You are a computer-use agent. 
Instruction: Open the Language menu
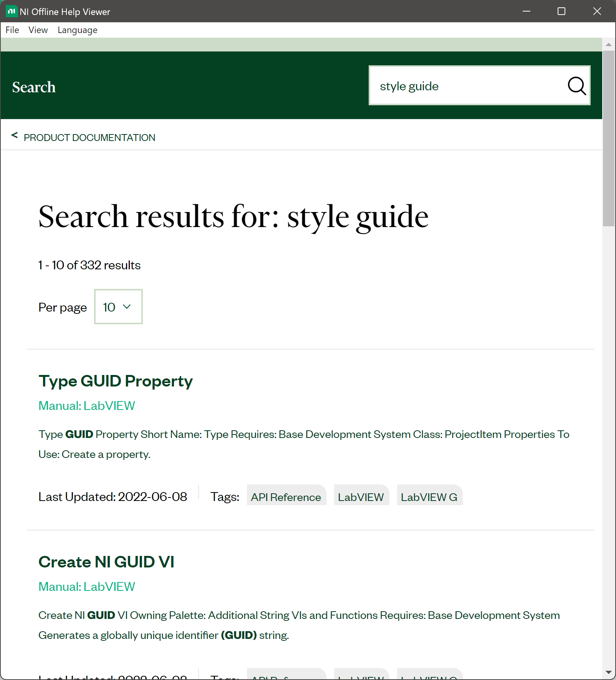pyautogui.click(x=78, y=30)
